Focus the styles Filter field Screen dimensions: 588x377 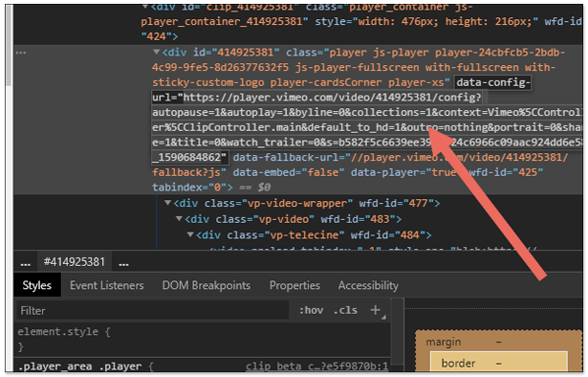pyautogui.click(x=153, y=310)
